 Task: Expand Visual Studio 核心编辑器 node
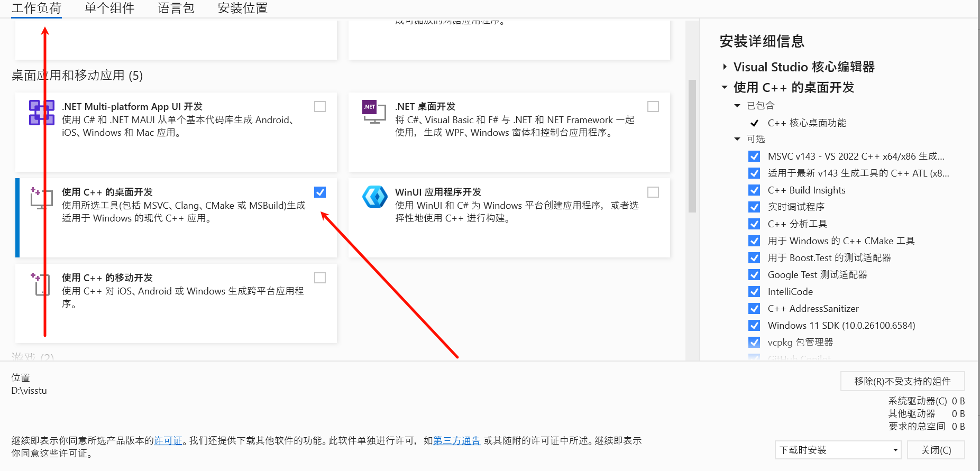click(x=725, y=67)
